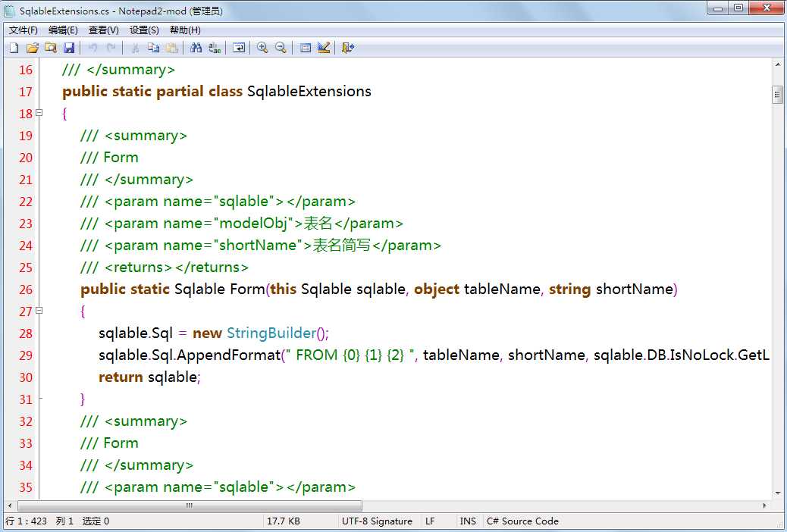This screenshot has width=787, height=532.
Task: Collapse the class fold at line 18
Action: [39, 113]
